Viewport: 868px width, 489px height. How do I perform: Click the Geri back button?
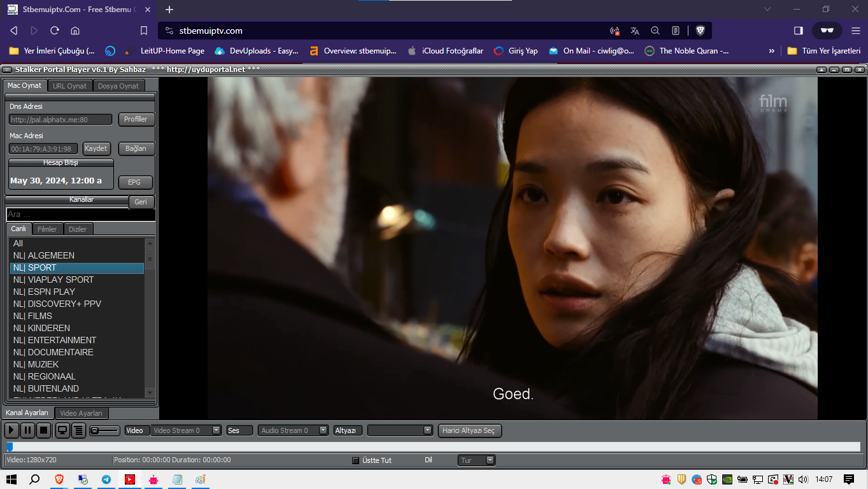point(141,202)
